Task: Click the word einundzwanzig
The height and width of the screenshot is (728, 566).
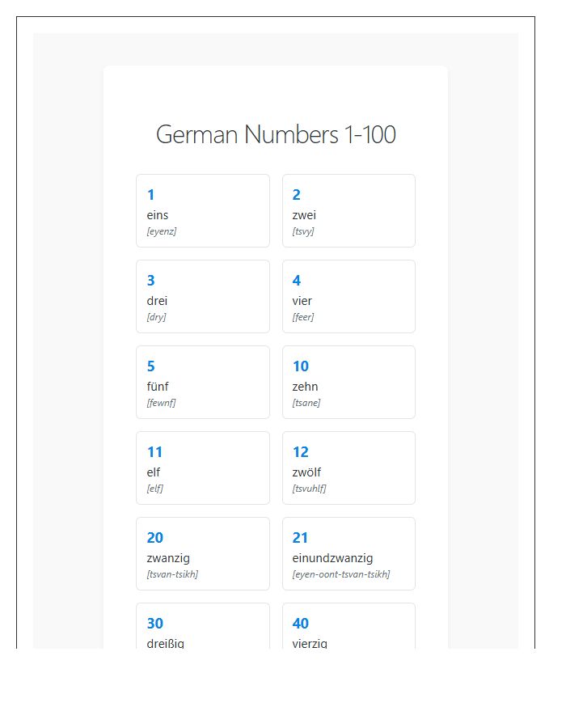Action: coord(332,558)
